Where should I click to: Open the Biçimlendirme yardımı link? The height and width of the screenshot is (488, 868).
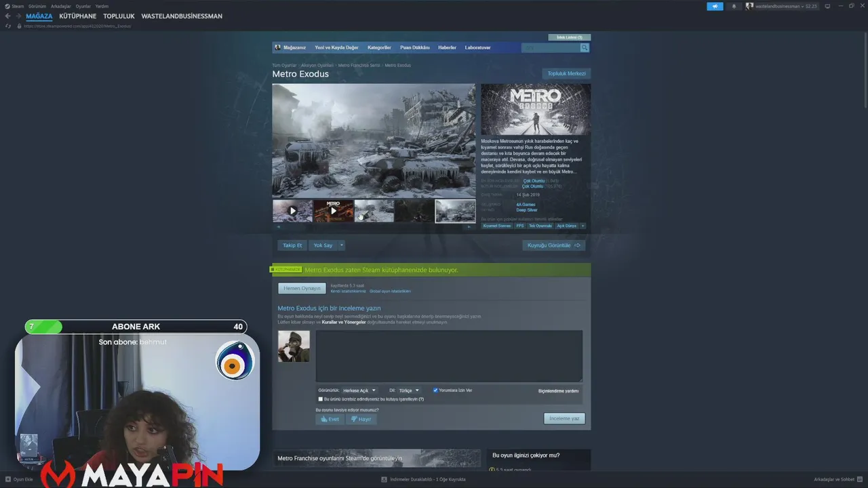tap(558, 391)
